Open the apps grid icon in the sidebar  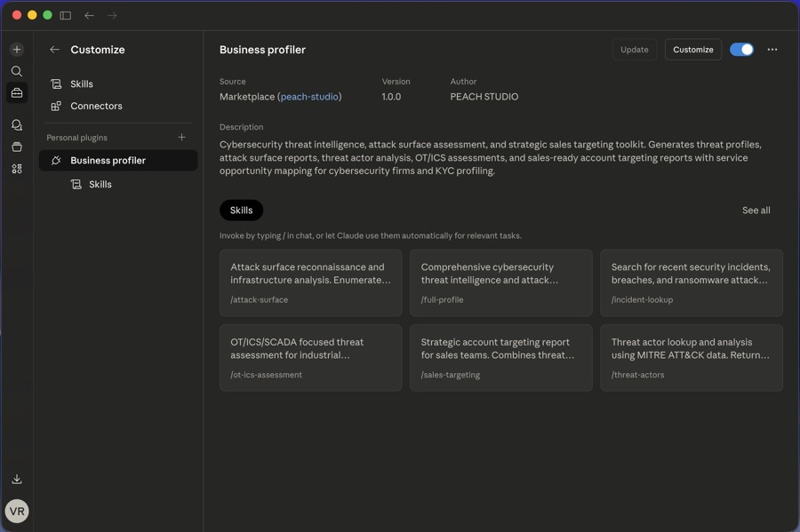point(16,168)
